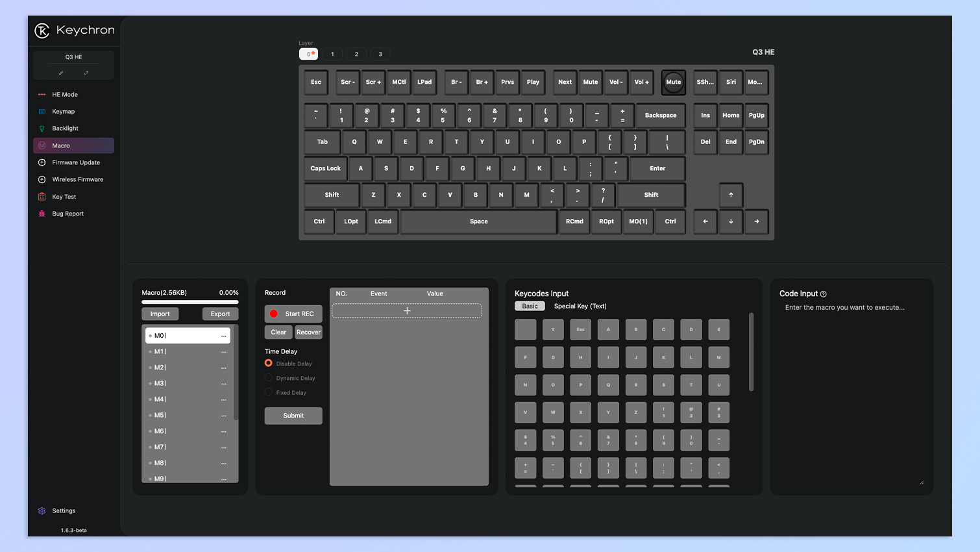Switch to the Special Key (Text) tab
This screenshot has width=980, height=552.
pyautogui.click(x=580, y=307)
